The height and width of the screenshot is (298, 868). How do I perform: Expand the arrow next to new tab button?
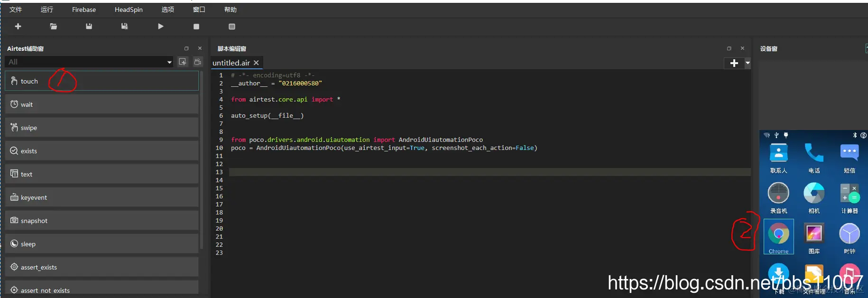[x=748, y=63]
